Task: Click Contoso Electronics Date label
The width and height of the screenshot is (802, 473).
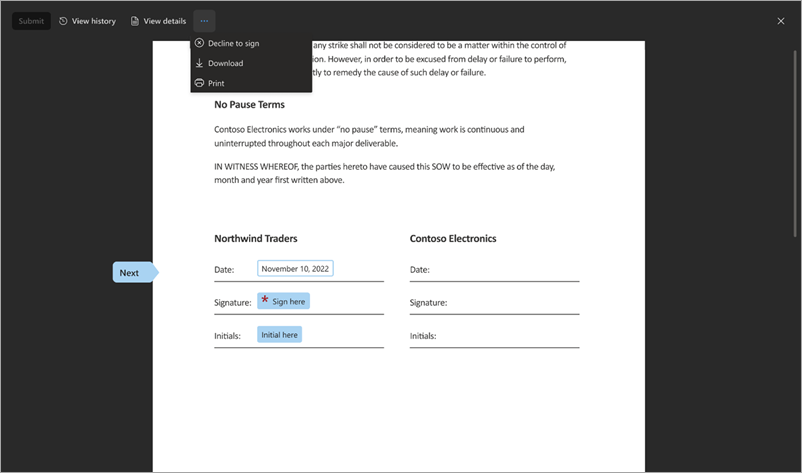Action: tap(419, 269)
